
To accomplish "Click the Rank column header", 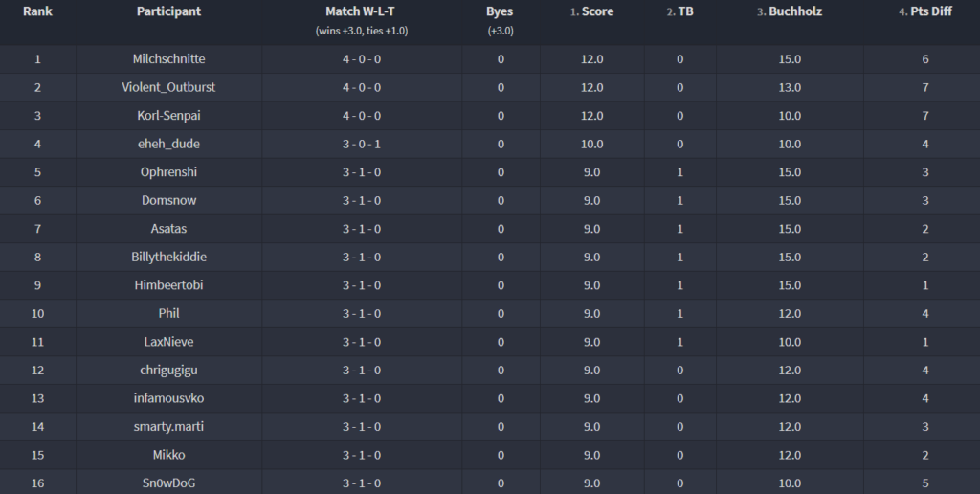I will coord(37,12).
